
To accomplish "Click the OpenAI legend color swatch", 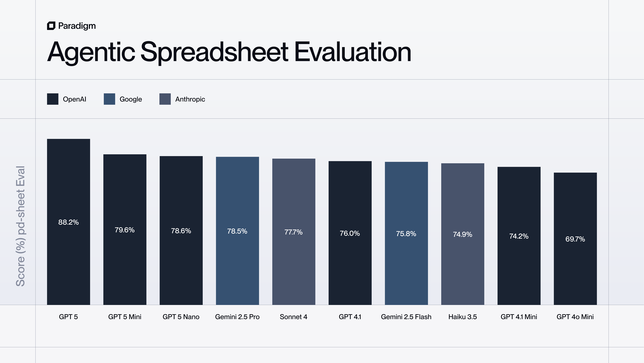I will click(53, 99).
